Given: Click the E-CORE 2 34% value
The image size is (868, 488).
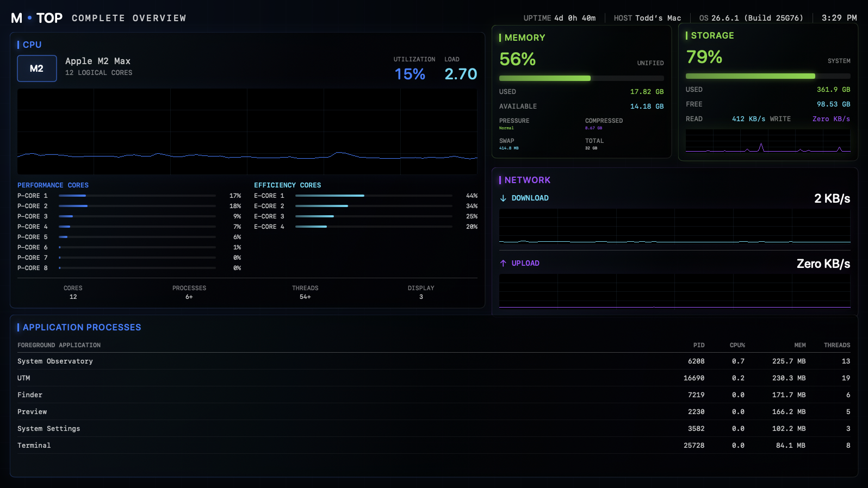Looking at the screenshot, I should (472, 206).
